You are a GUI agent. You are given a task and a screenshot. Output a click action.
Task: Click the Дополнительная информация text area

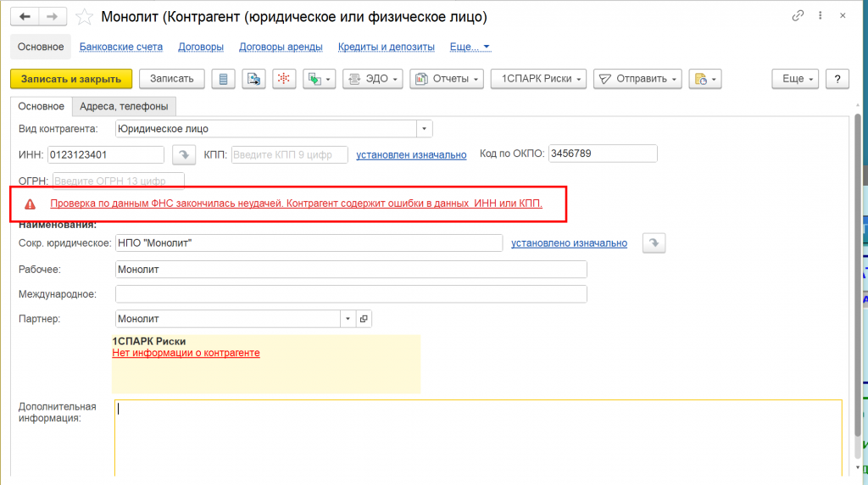pyautogui.click(x=478, y=438)
